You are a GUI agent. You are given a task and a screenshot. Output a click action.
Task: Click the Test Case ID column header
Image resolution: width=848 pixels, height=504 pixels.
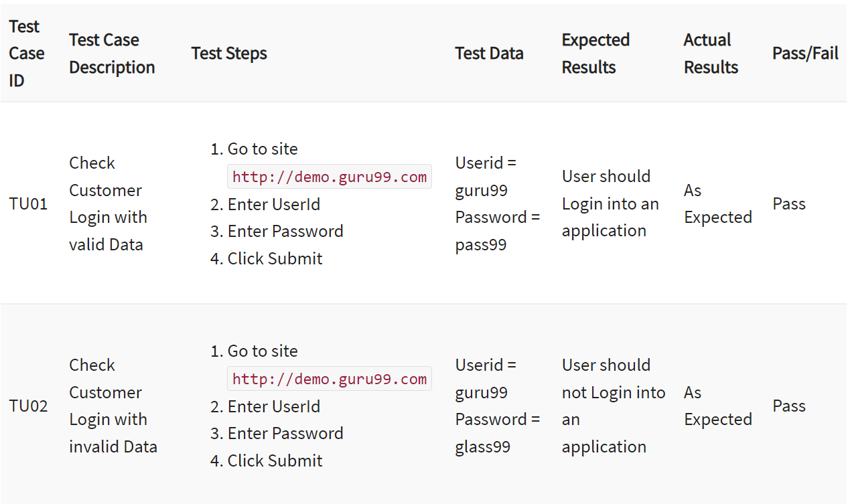[x=27, y=54]
